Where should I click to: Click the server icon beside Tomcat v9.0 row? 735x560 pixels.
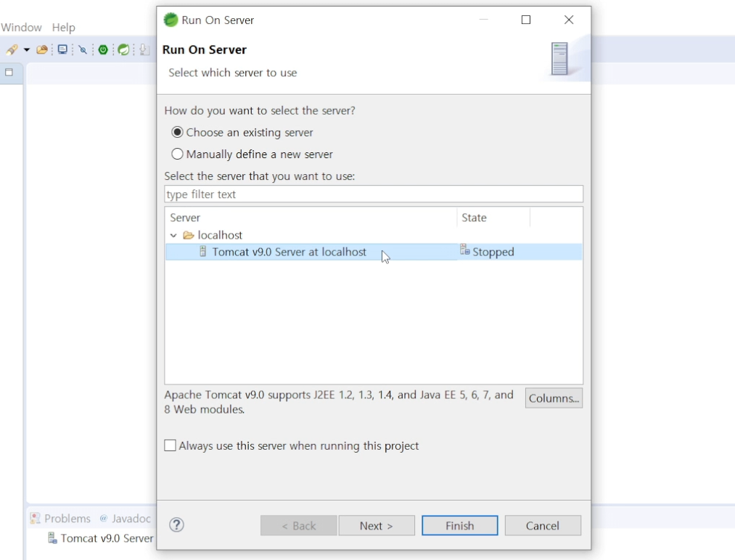(203, 252)
